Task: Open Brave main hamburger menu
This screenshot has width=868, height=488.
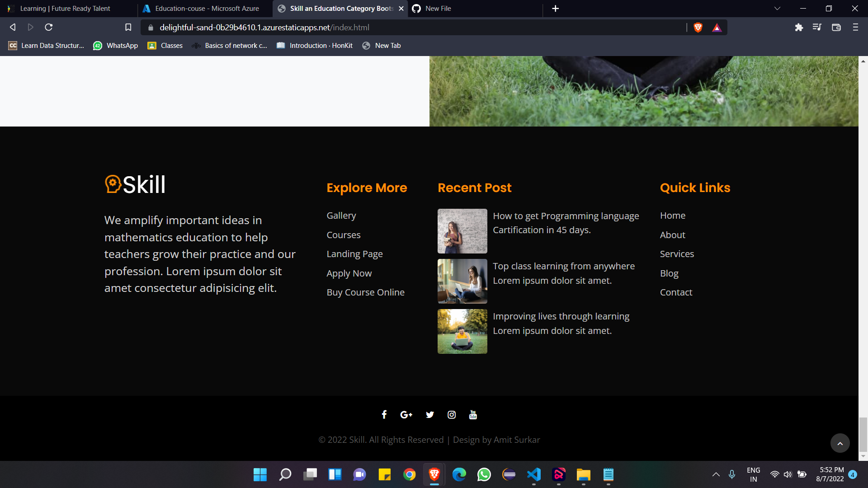Action: pyautogui.click(x=855, y=28)
